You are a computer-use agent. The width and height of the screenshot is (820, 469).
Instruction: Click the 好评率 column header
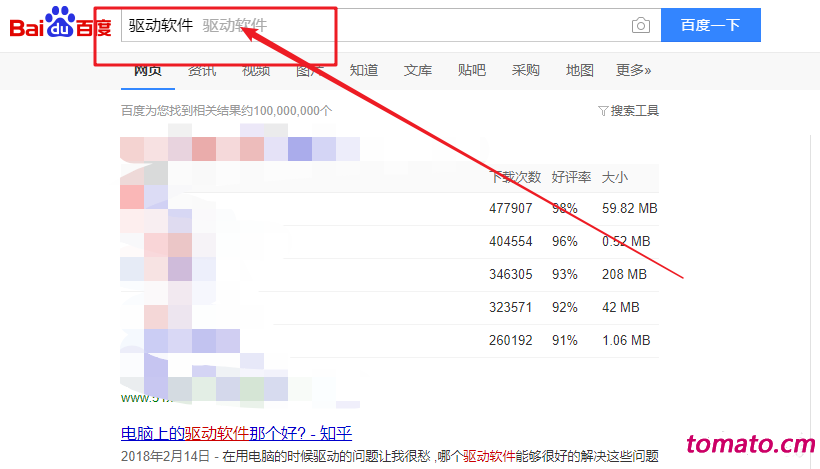[x=571, y=177]
